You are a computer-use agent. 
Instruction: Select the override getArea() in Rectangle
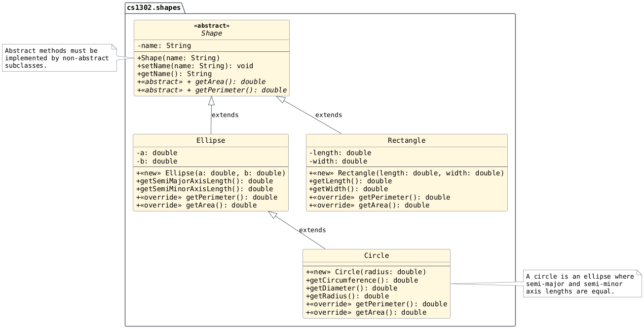coord(369,205)
